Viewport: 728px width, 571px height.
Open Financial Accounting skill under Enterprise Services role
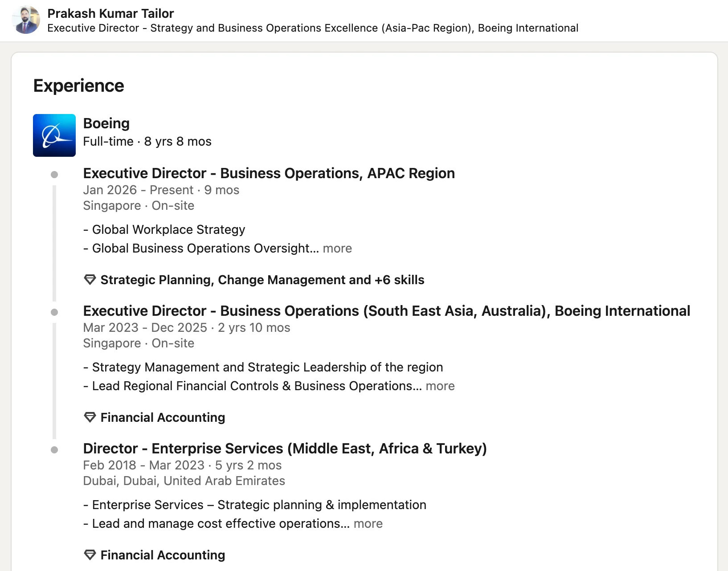point(163,555)
